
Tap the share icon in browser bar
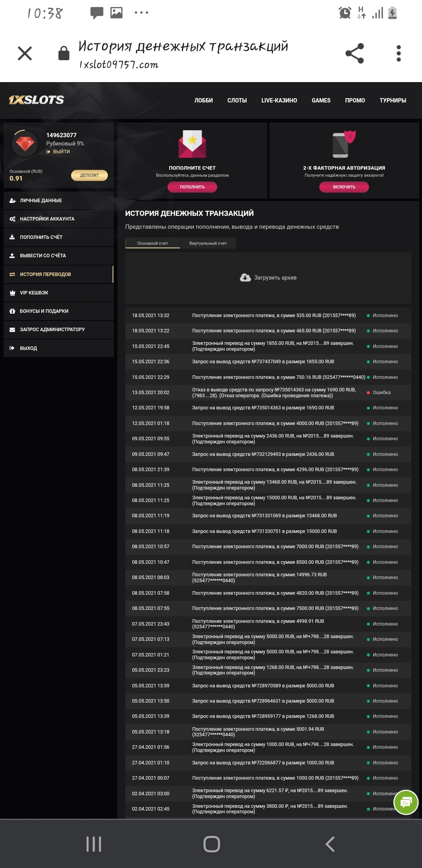354,53
